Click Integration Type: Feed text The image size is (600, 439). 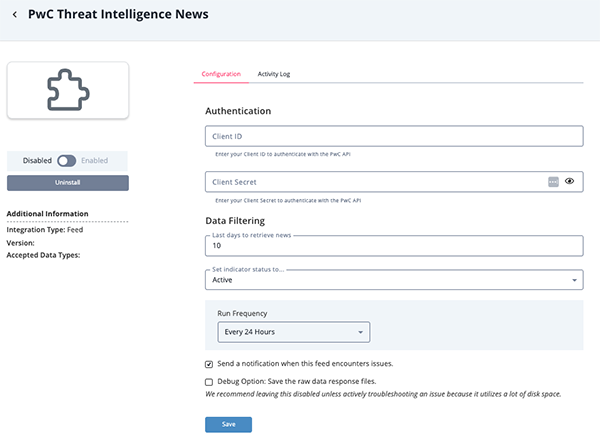[x=45, y=230]
